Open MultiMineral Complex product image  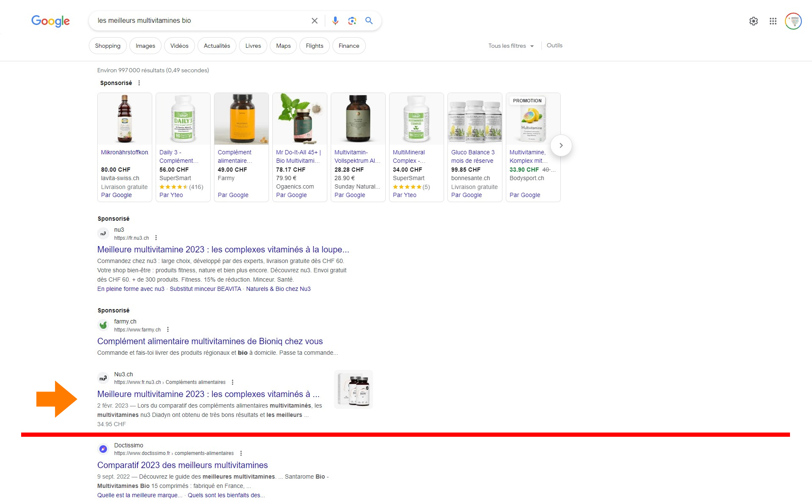click(x=417, y=119)
